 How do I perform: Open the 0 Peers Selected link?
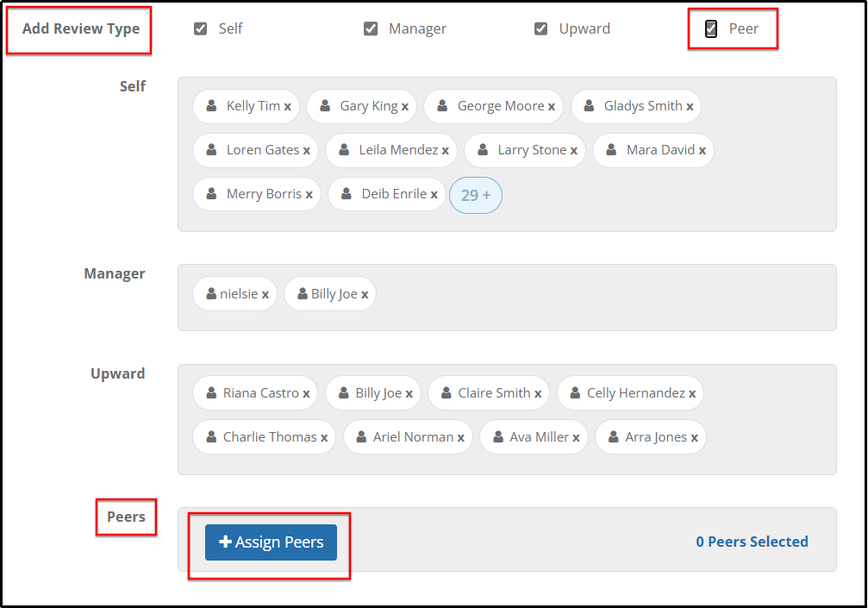click(x=752, y=542)
